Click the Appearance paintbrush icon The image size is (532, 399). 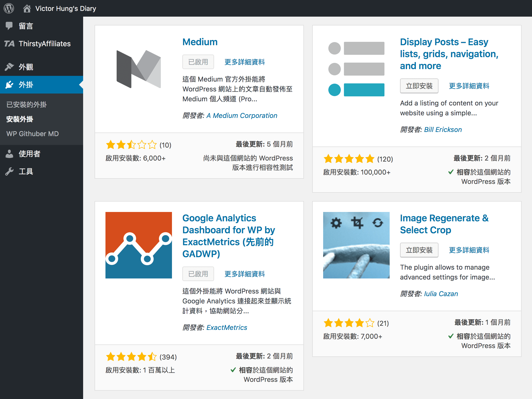(9, 67)
